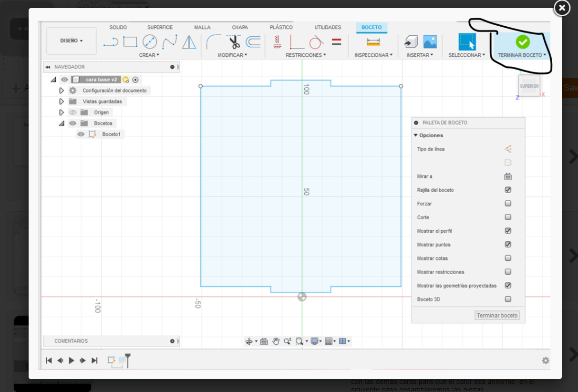Screen dimensions: 578x392
Task: Expand the Origen node
Action: [x=62, y=113]
